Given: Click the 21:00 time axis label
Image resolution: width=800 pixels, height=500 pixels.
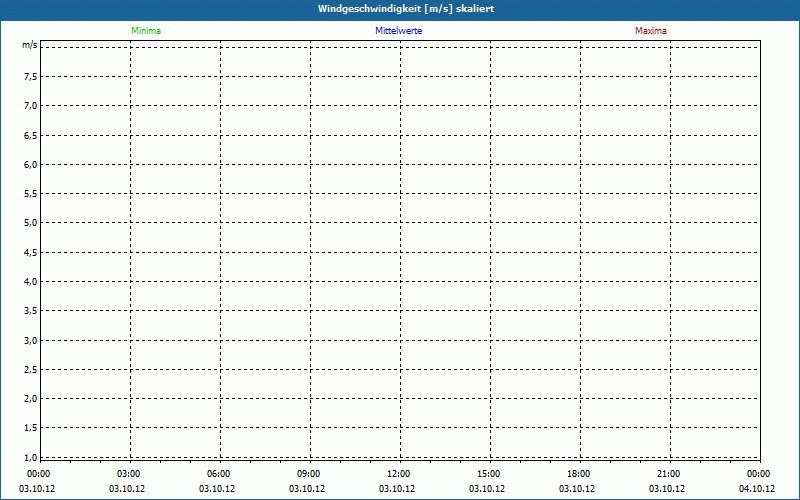Looking at the screenshot, I should pyautogui.click(x=668, y=474).
